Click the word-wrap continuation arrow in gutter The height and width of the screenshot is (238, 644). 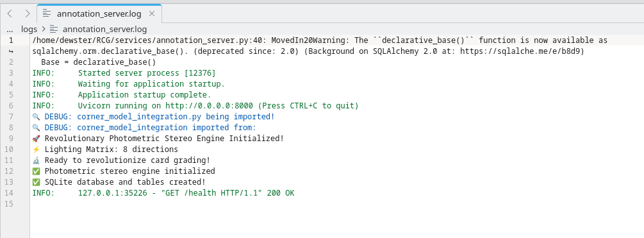(x=11, y=51)
